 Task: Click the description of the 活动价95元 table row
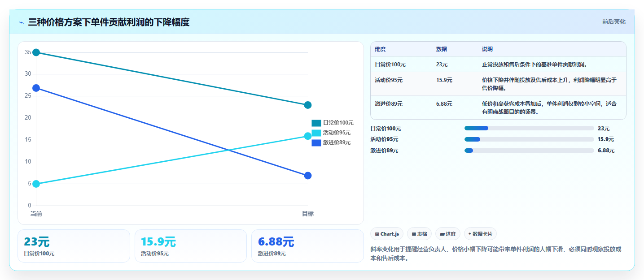[x=549, y=83]
